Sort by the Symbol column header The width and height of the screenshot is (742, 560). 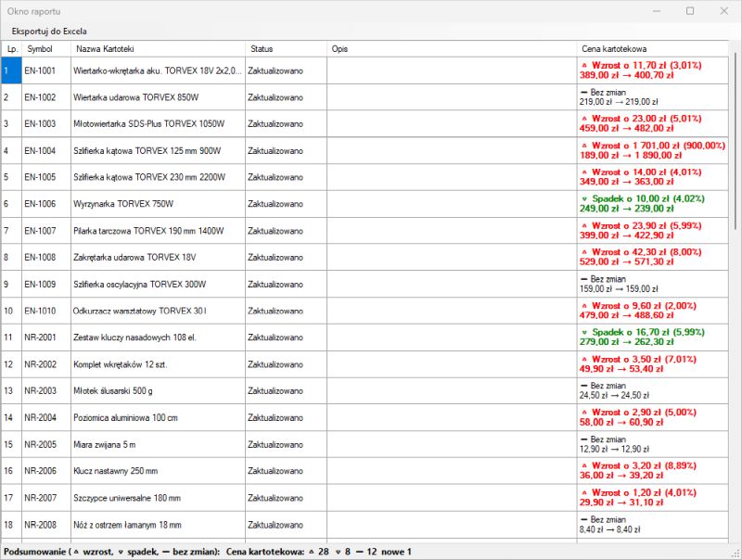(46, 49)
